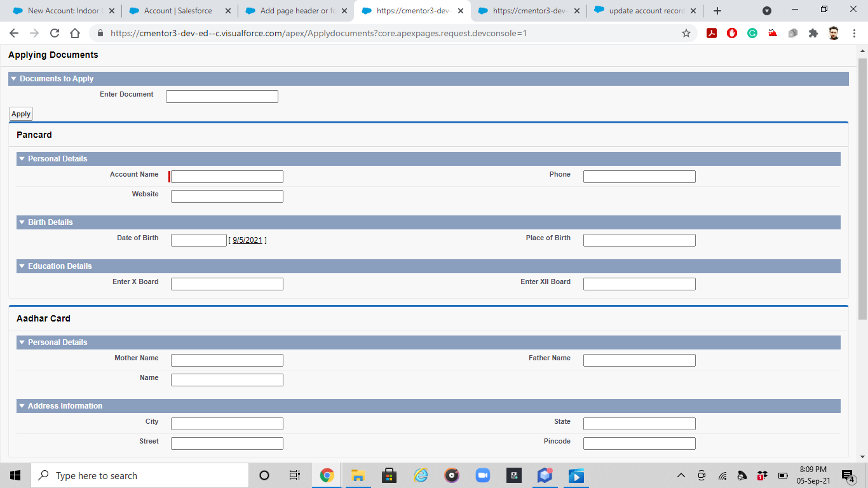Click the Apply button
Viewport: 868px width, 488px height.
[21, 114]
